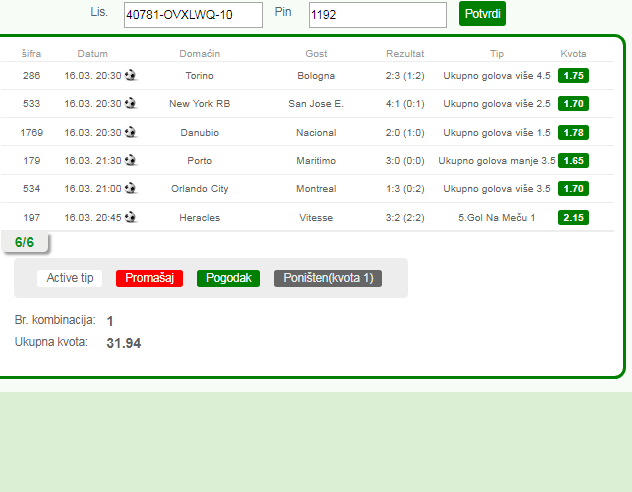Click tip Ukupno golova manje 3.5
Screen dimensions: 632x492
pos(497,160)
